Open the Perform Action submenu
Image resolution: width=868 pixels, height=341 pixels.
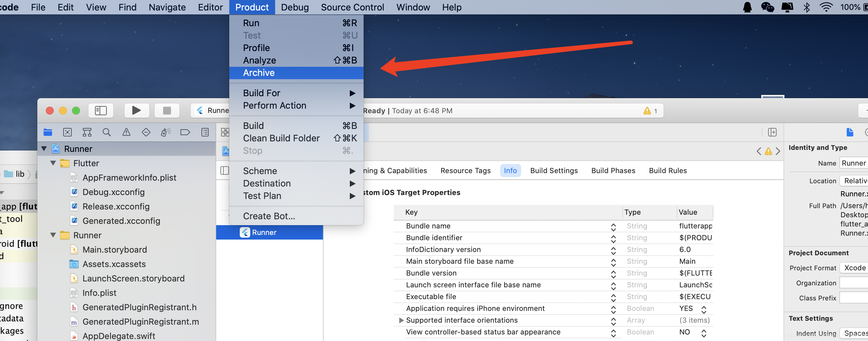(x=296, y=105)
